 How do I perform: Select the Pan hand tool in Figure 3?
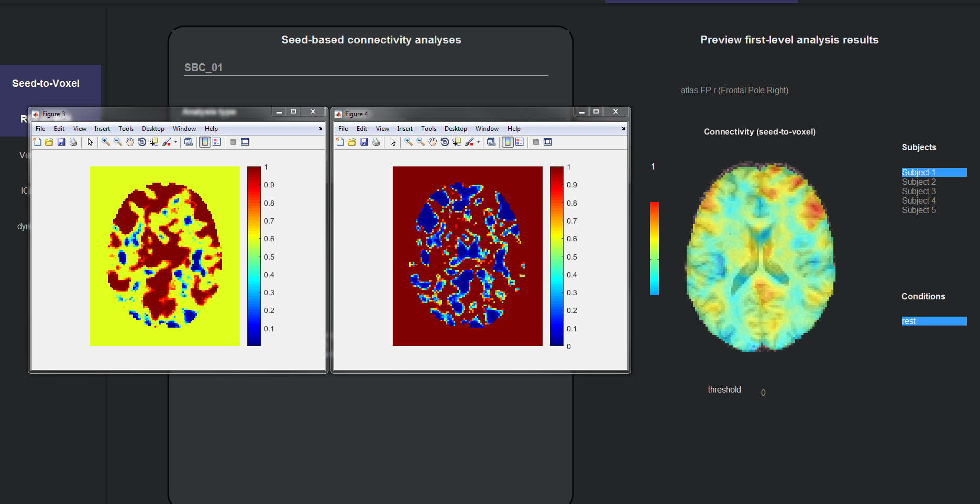point(130,142)
